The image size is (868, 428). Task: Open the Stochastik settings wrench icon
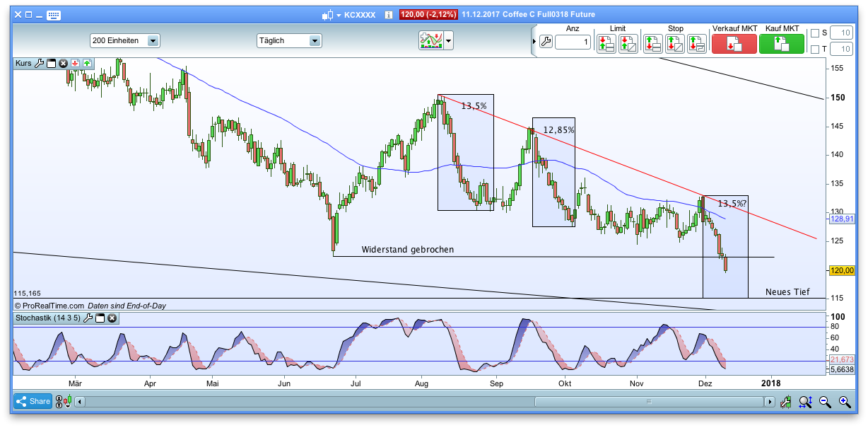tap(88, 318)
